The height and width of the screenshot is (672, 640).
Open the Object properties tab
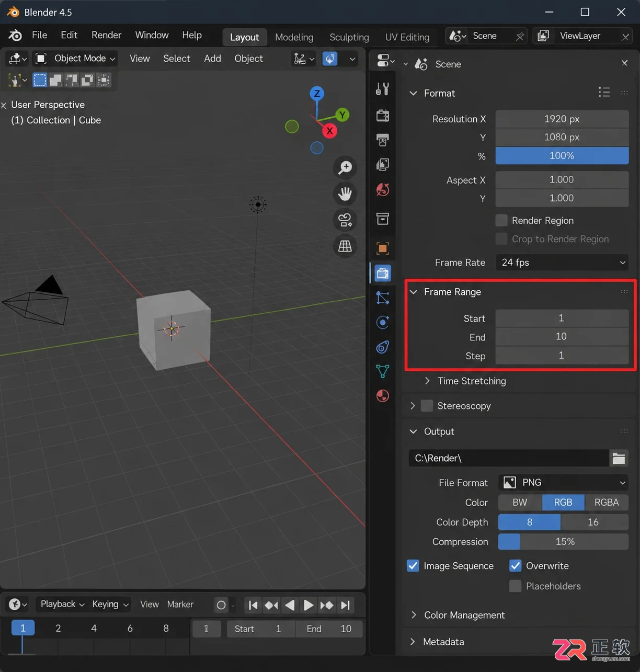tap(383, 248)
